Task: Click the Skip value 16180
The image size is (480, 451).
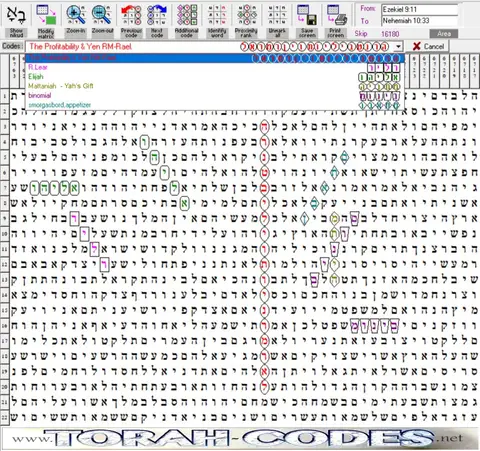Action: click(390, 34)
